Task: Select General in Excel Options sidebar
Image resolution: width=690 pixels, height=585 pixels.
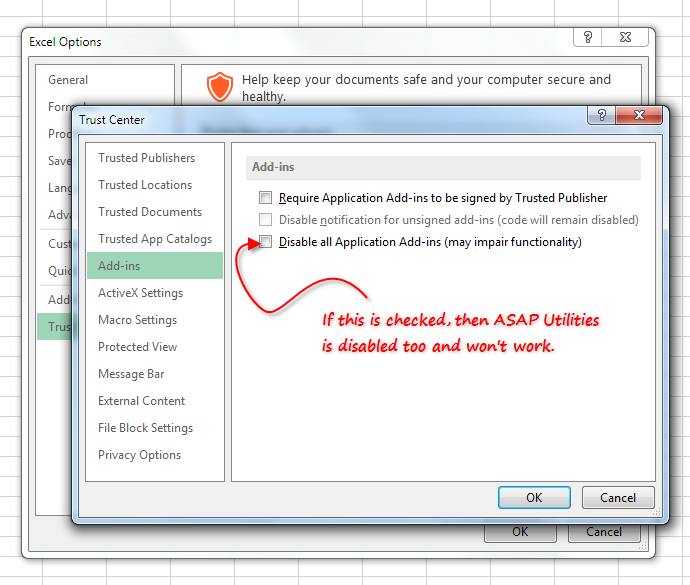Action: click(68, 80)
